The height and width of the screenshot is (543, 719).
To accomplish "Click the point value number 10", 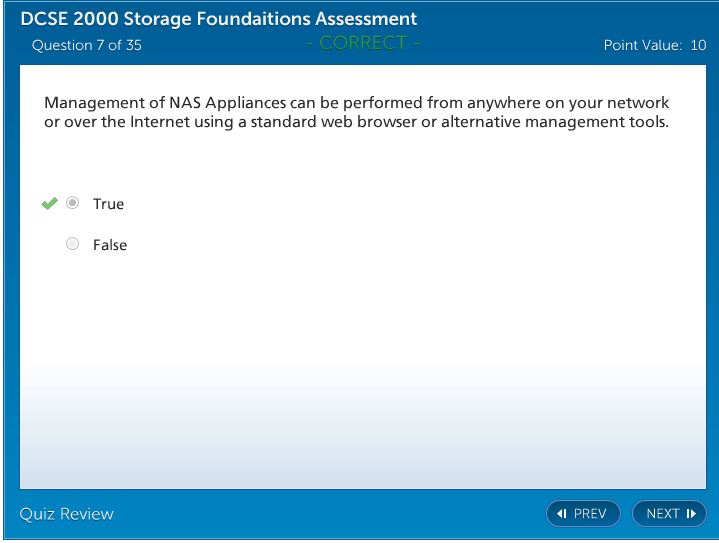I will pyautogui.click(x=697, y=45).
